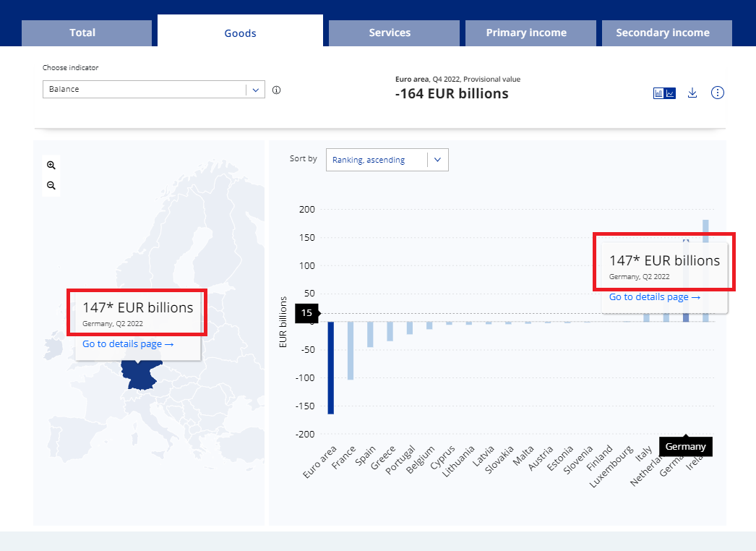Click the magnifier plus icon on the map

51,165
